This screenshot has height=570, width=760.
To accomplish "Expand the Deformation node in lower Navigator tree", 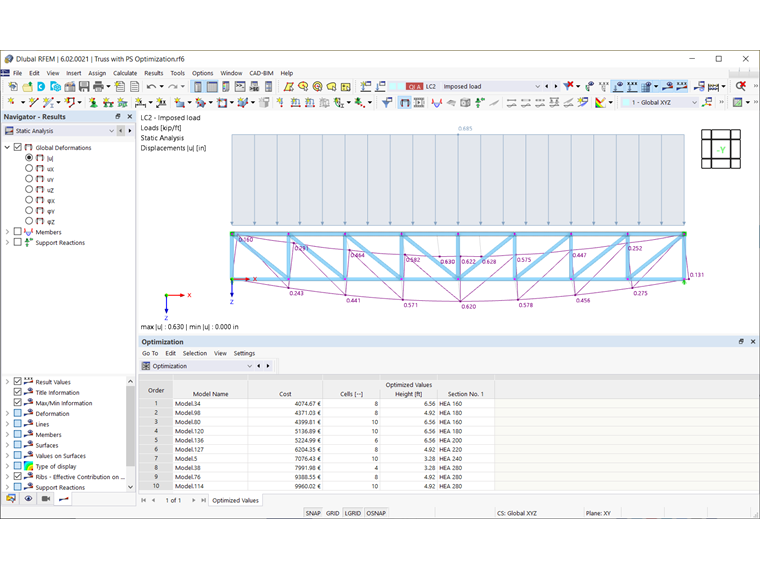I will [7, 413].
